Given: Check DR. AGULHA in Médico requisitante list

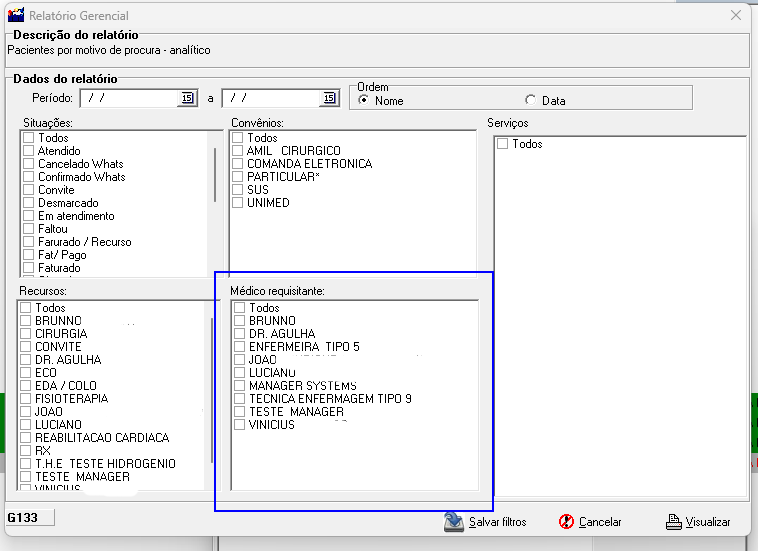Looking at the screenshot, I should pyautogui.click(x=239, y=334).
